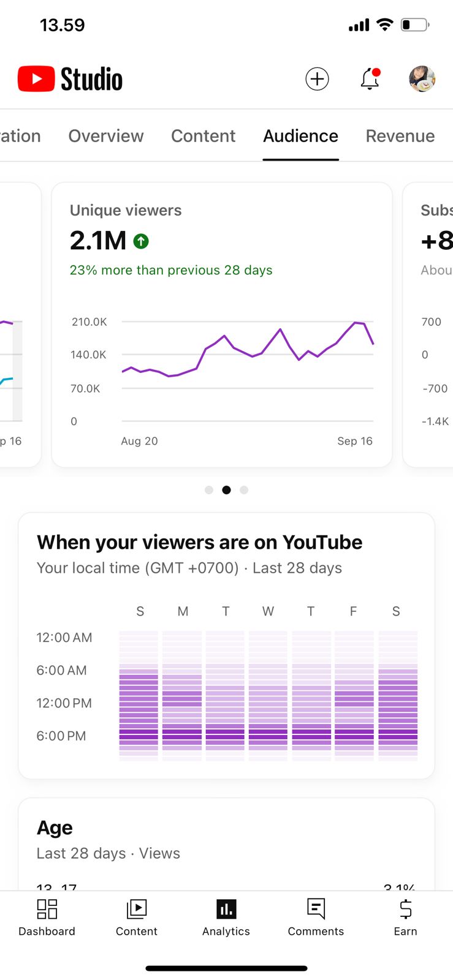Select Analytics in the bottom navigation
Image resolution: width=453 pixels, height=980 pixels.
click(226, 917)
